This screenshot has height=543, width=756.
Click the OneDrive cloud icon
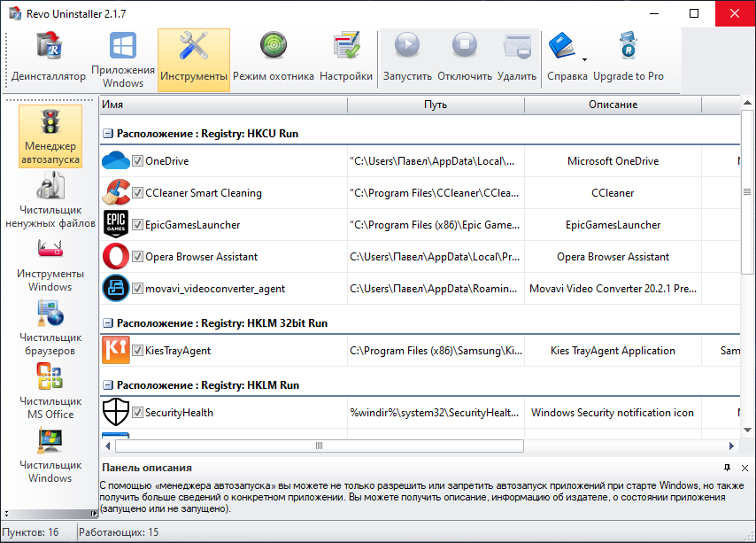pos(116,160)
